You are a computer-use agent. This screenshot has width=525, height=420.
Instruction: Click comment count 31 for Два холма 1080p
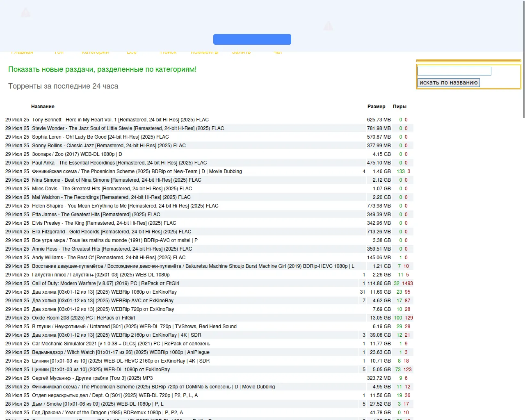[x=362, y=292]
